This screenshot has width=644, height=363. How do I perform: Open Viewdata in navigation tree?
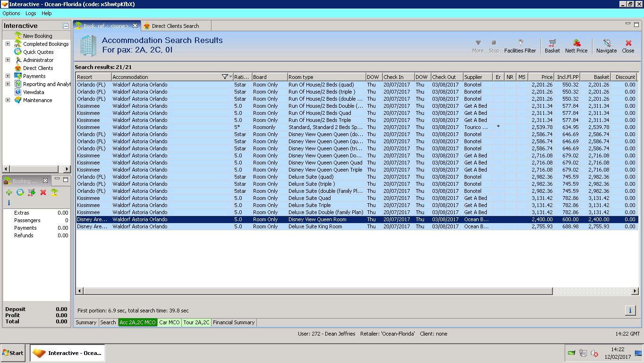coord(34,92)
